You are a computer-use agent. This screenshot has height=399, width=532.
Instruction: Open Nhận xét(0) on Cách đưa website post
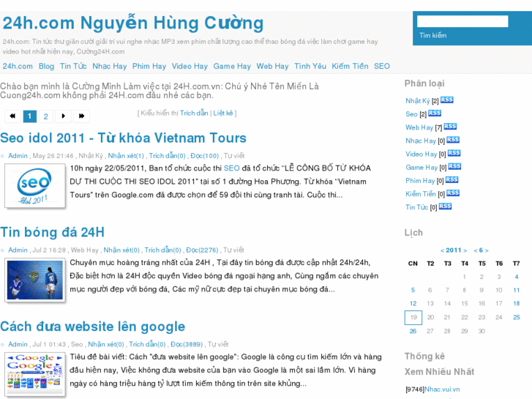pyautogui.click(x=106, y=344)
